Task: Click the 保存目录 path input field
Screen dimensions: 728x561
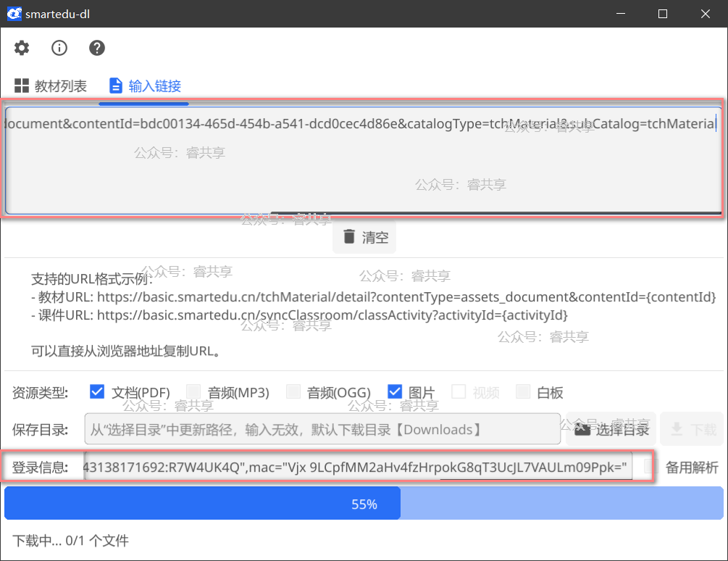Action: 322,429
